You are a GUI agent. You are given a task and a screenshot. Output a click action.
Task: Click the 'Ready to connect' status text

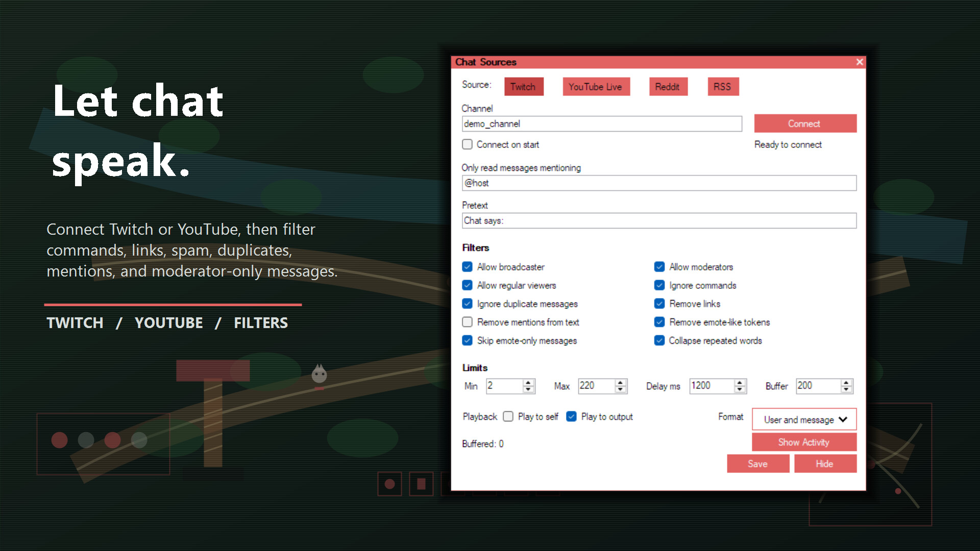788,145
